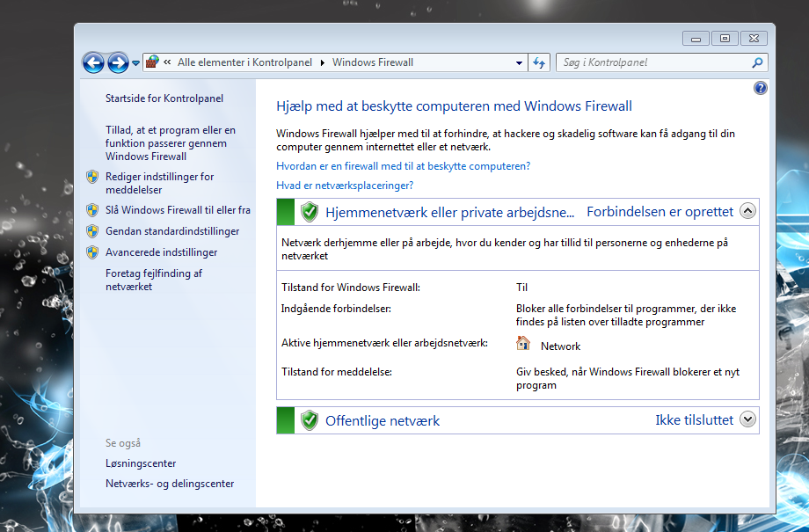Viewport: 809px width, 532px height.
Task: Focus the 'Søg i Kontrolpanel' search field
Action: pos(661,62)
